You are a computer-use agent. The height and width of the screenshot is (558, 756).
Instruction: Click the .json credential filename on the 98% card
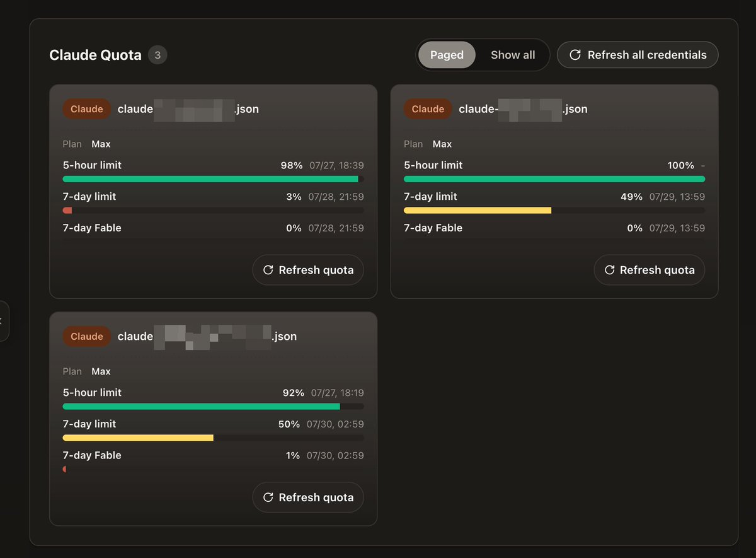(x=188, y=109)
